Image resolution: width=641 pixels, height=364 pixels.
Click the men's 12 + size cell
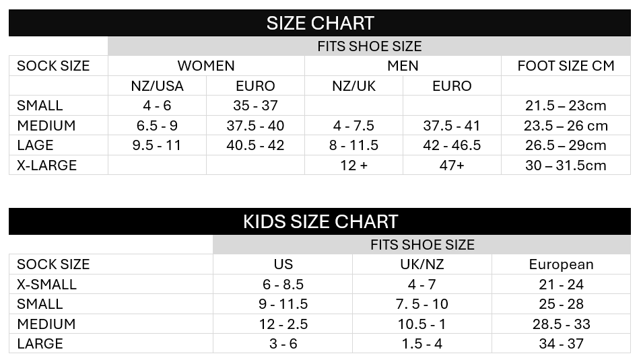pyautogui.click(x=353, y=166)
